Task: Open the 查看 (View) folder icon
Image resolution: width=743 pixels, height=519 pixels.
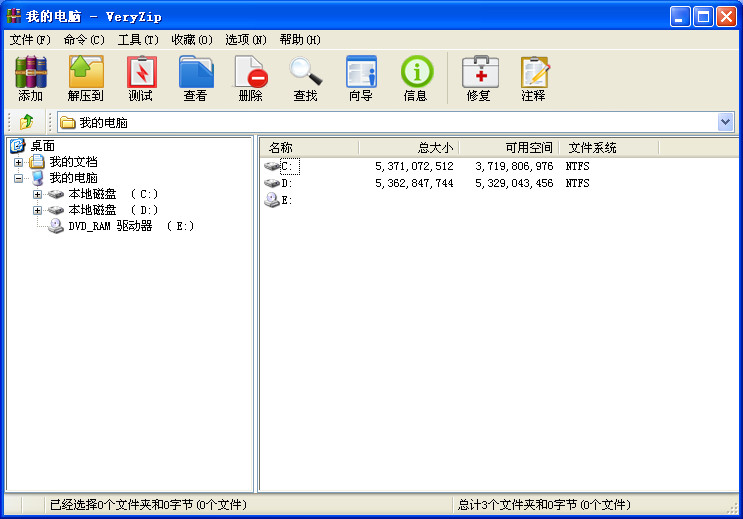Action: [x=196, y=72]
